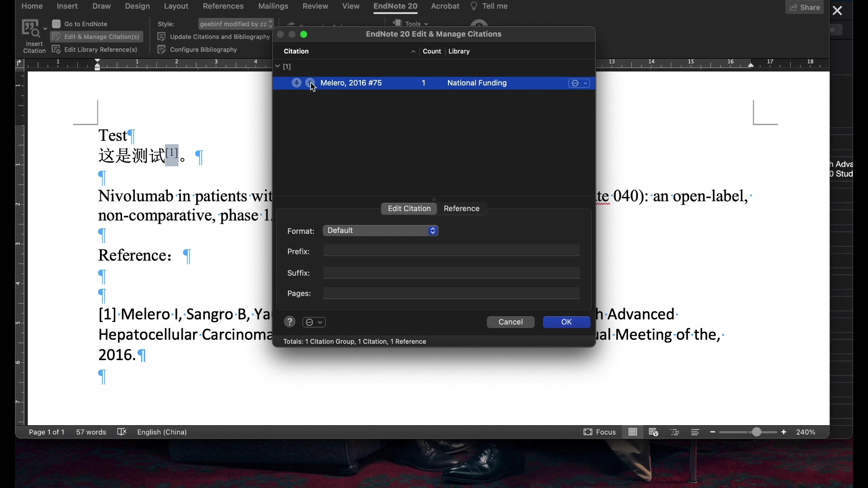Click the tab selector at the ruler corner
This screenshot has width=868, height=488.
pyautogui.click(x=19, y=63)
